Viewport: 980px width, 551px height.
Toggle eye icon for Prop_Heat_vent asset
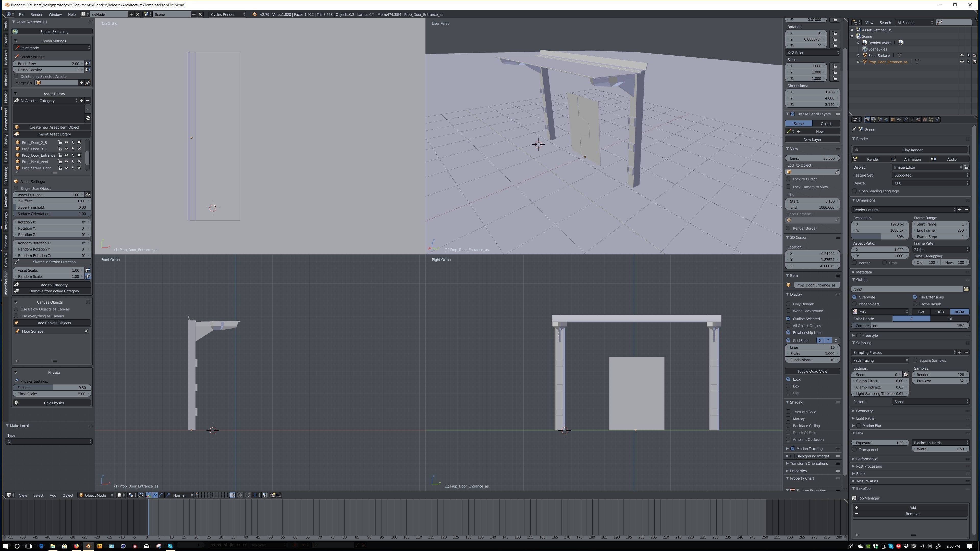click(66, 162)
